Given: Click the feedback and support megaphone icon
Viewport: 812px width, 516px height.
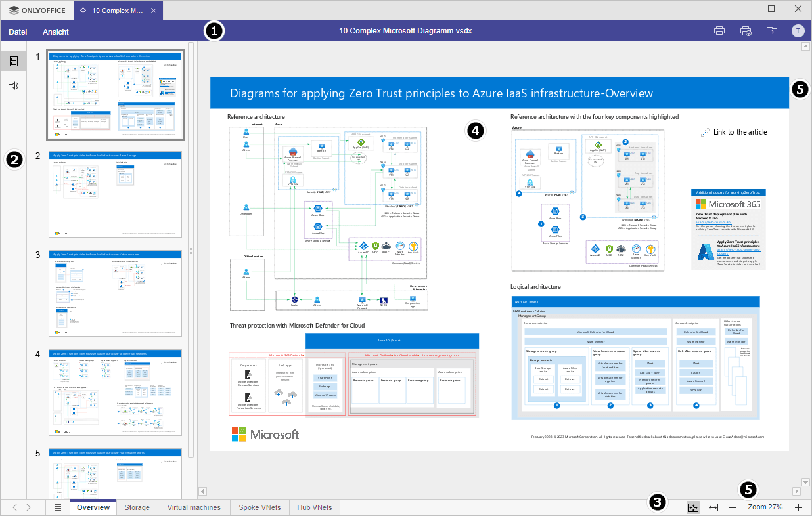Looking at the screenshot, I should pyautogui.click(x=13, y=86).
